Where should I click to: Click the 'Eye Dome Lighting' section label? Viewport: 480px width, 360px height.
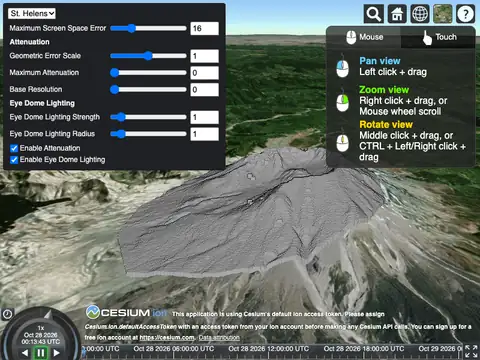coord(42,103)
